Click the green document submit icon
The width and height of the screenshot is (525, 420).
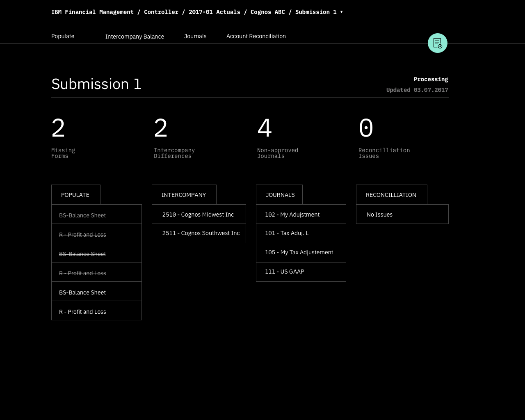(438, 43)
